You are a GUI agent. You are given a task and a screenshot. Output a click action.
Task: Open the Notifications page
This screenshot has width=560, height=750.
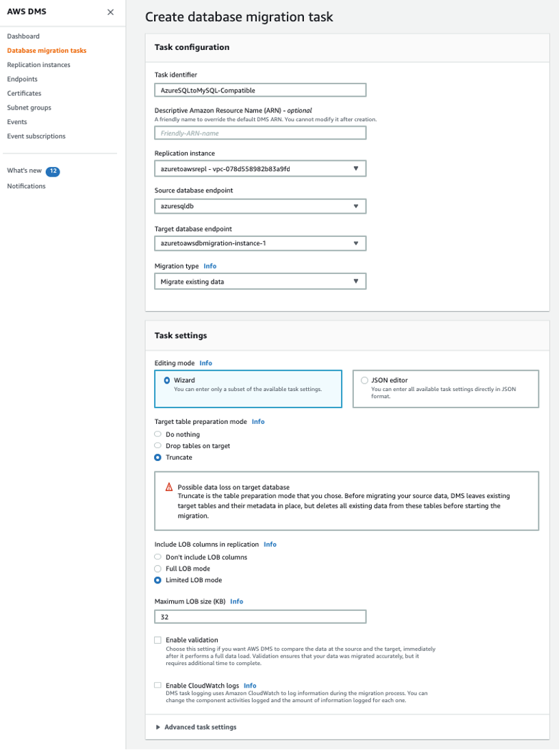coord(26,186)
